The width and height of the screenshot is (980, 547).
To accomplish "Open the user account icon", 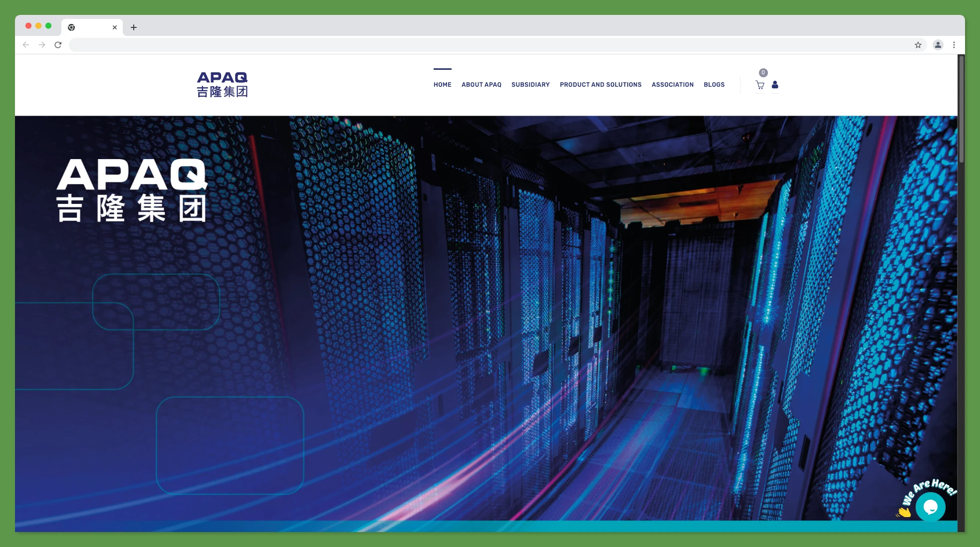I will [x=775, y=85].
